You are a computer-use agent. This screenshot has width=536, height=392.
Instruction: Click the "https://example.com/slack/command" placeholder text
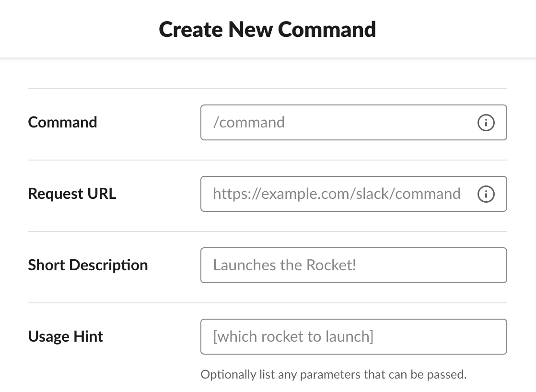pos(337,194)
